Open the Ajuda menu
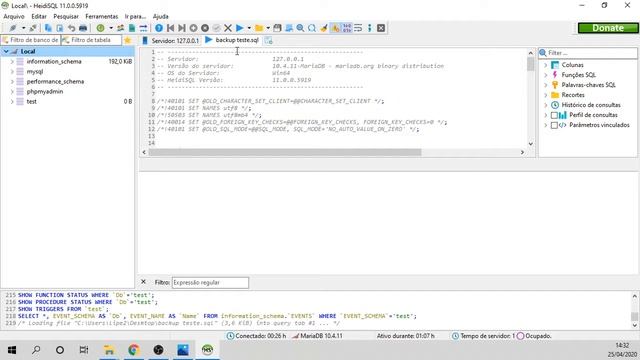Viewport: 640px width, 360px height. click(160, 16)
